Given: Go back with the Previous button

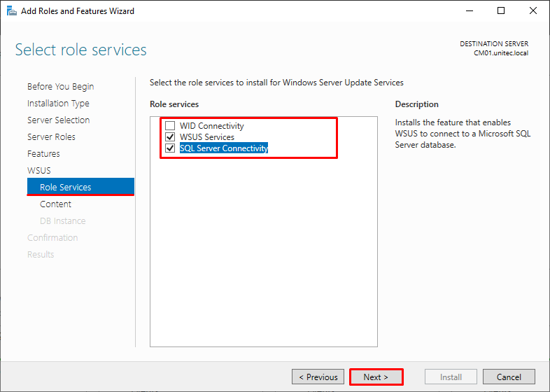Looking at the screenshot, I should [x=318, y=377].
